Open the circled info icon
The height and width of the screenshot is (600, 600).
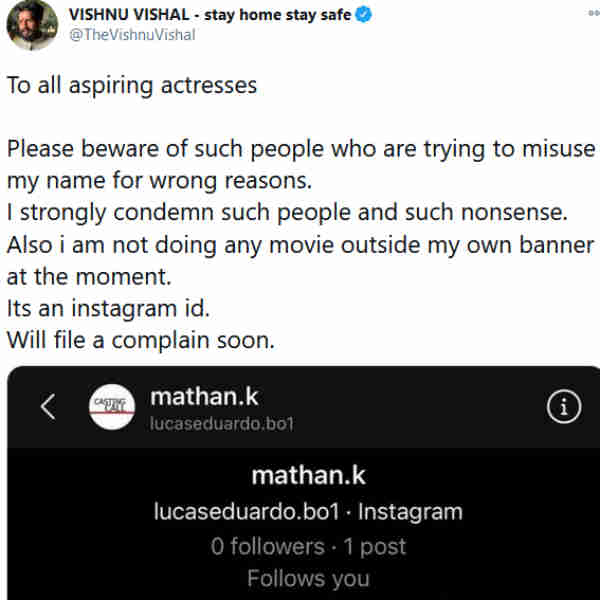pos(565,406)
